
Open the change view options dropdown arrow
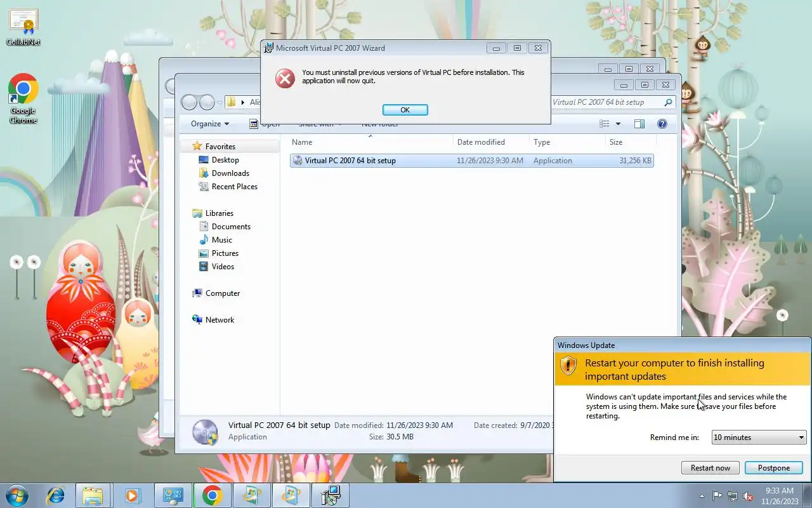pos(618,124)
